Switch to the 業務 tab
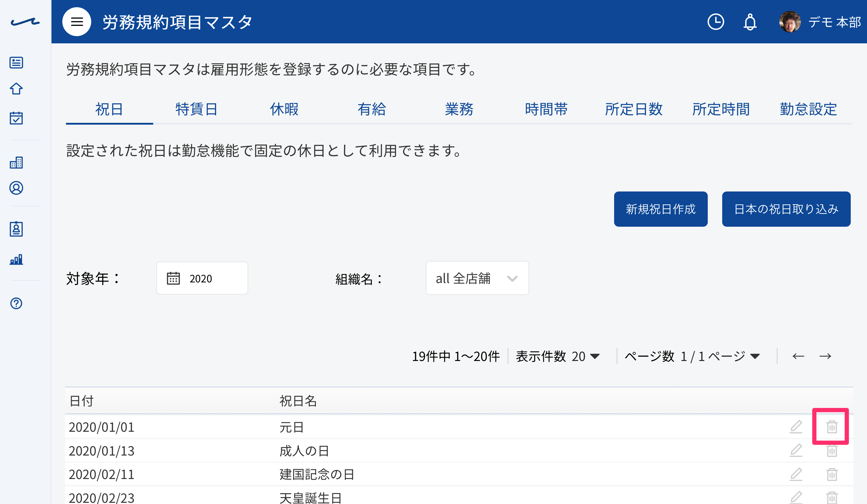 pyautogui.click(x=459, y=109)
